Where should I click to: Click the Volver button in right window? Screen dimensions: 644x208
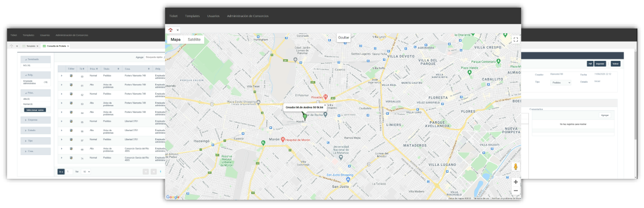coord(616,63)
